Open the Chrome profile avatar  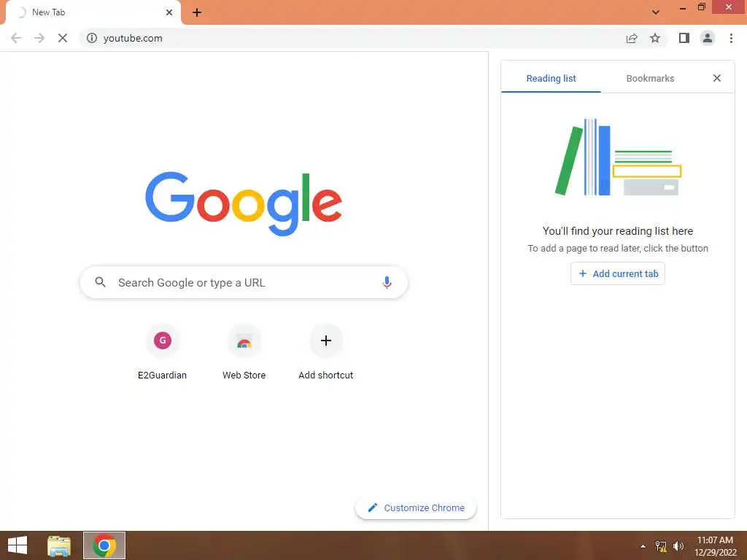(x=708, y=38)
